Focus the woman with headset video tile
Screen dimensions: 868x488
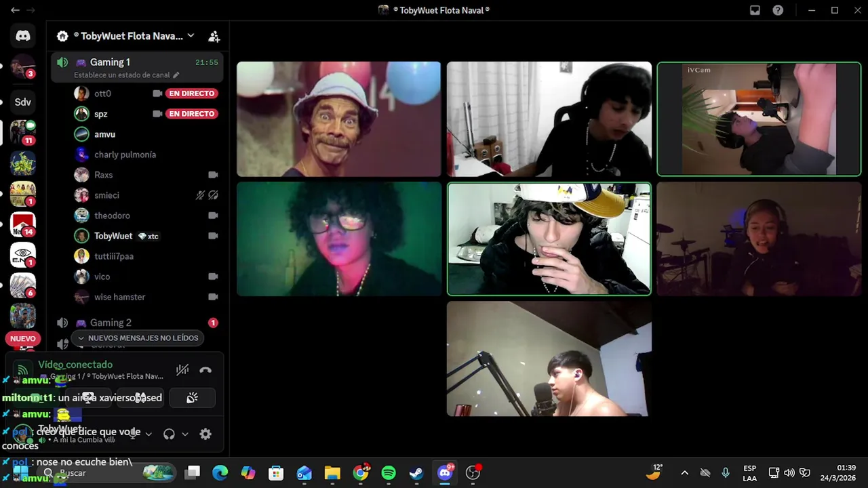point(759,239)
